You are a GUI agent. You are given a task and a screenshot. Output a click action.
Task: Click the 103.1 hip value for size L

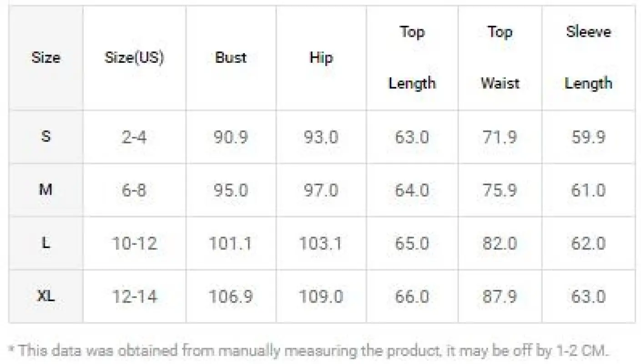point(321,243)
